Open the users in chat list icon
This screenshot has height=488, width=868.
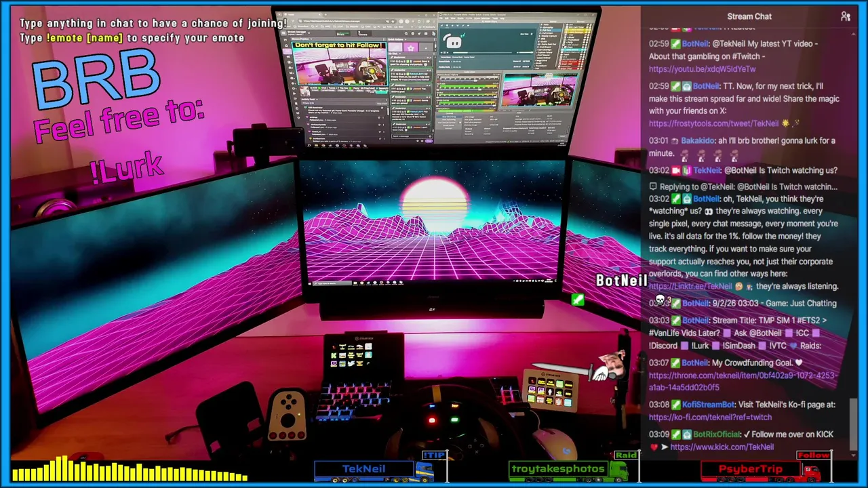click(845, 16)
